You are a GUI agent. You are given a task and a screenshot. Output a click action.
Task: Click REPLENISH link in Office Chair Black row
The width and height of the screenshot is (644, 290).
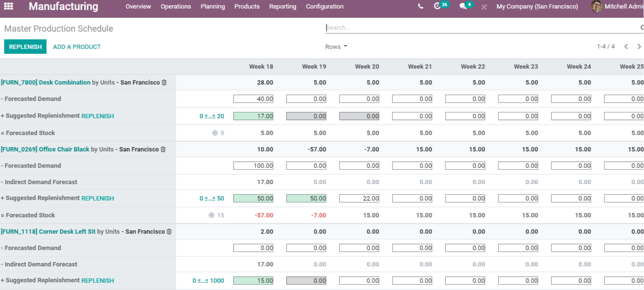(98, 198)
